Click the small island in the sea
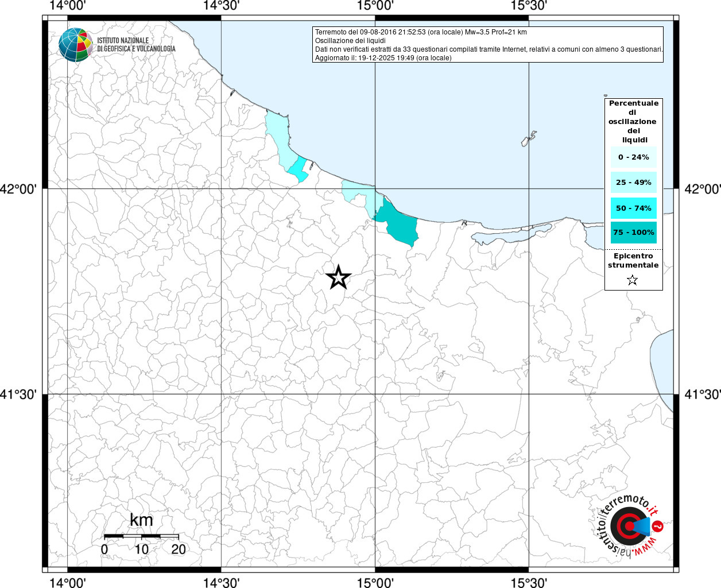The height and width of the screenshot is (588, 721). coord(529,139)
